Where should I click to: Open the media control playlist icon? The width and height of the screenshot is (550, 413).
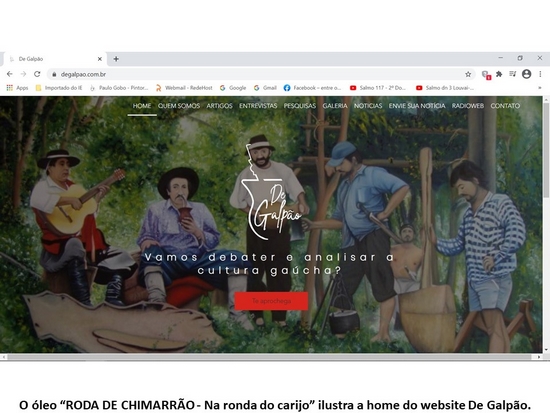click(x=512, y=74)
